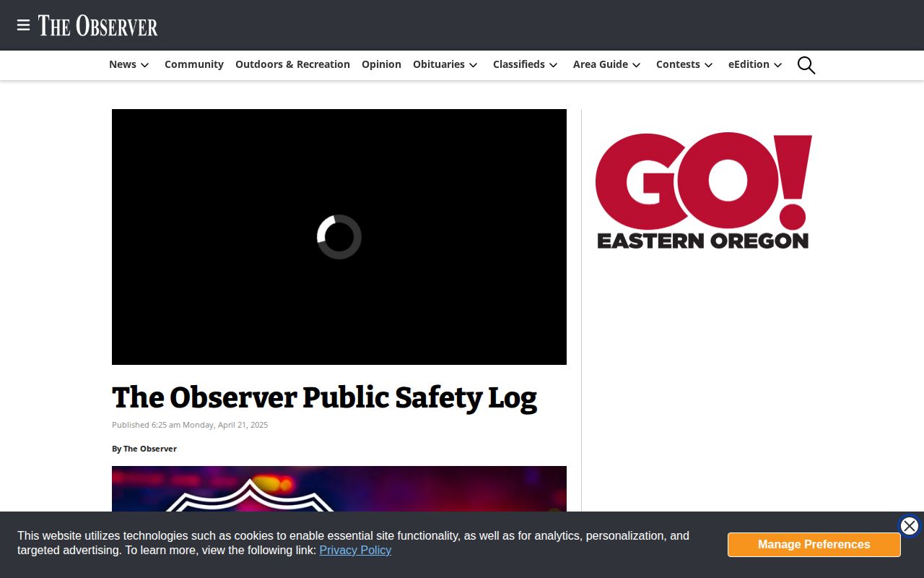Open the search magnifier icon
Image resolution: width=924 pixels, height=578 pixels.
click(806, 65)
